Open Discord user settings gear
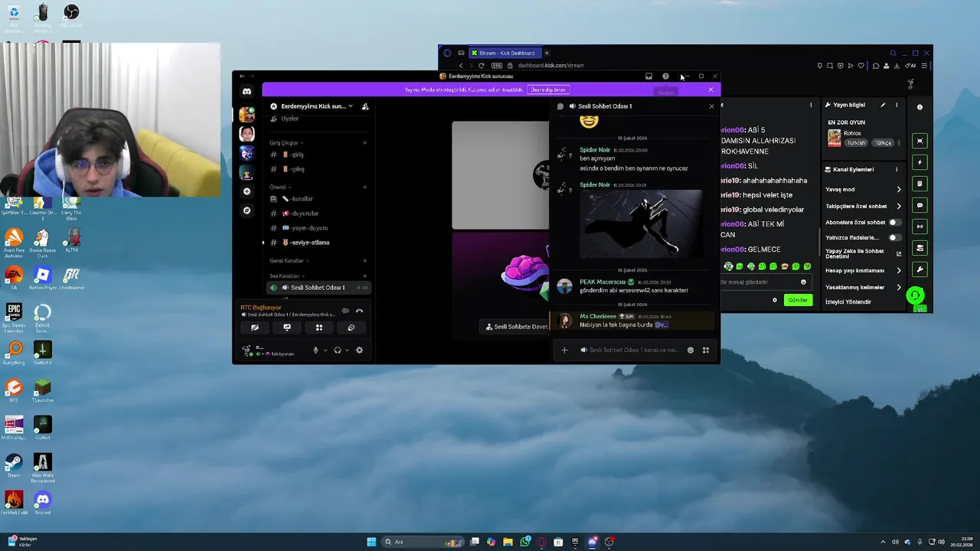 [x=359, y=350]
